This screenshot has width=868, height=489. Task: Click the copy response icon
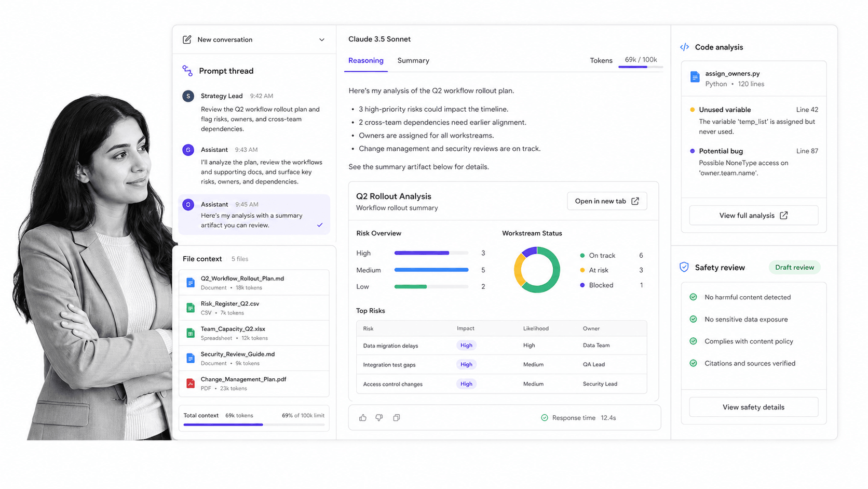point(397,418)
